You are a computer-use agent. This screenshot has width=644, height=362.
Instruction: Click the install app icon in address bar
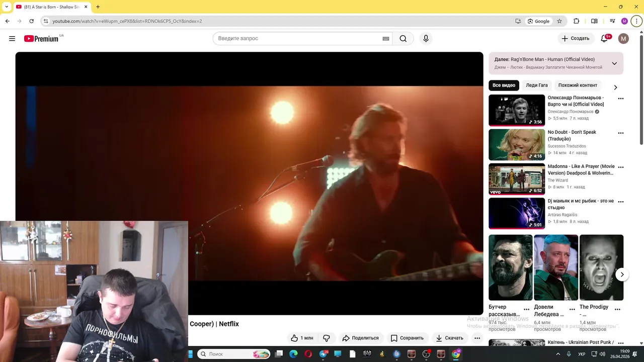pyautogui.click(x=518, y=21)
